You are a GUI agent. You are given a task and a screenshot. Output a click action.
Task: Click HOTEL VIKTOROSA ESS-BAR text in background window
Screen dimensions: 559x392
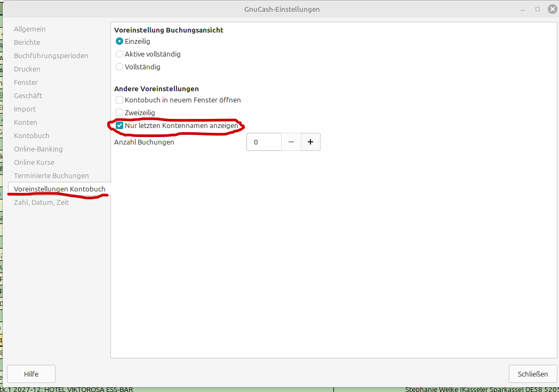coord(89,389)
